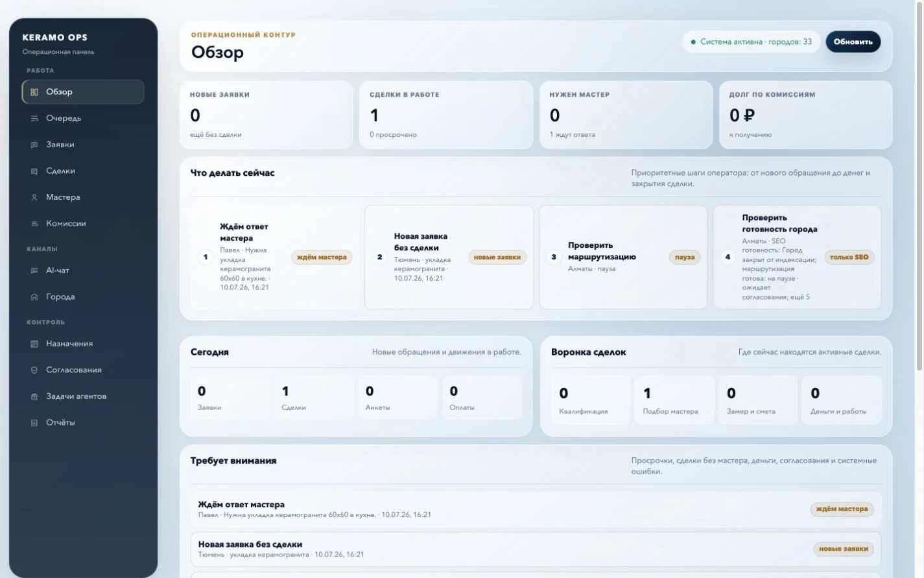The height and width of the screenshot is (578, 924).
Task: Open the Нужен мастер stat card
Action: [626, 115]
